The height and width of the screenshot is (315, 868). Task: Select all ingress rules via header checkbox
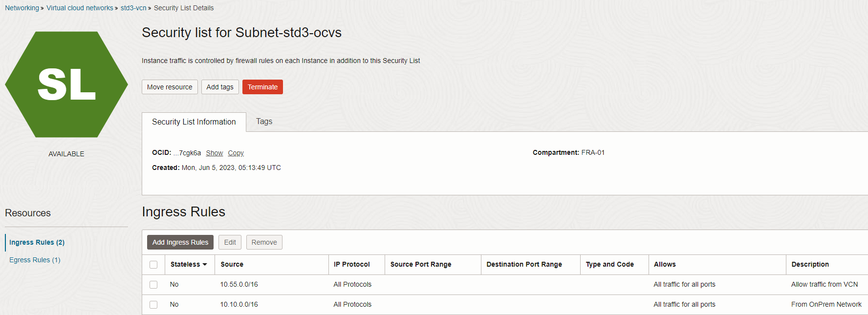pyautogui.click(x=153, y=264)
